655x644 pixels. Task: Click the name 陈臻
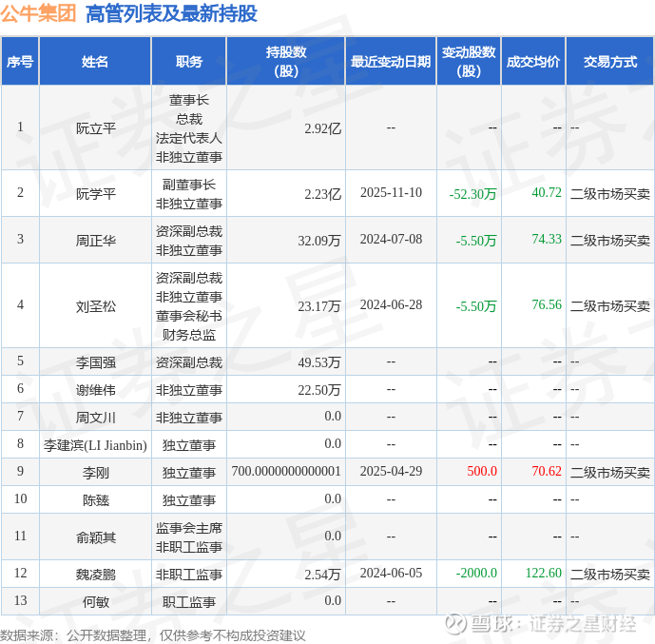(x=96, y=500)
